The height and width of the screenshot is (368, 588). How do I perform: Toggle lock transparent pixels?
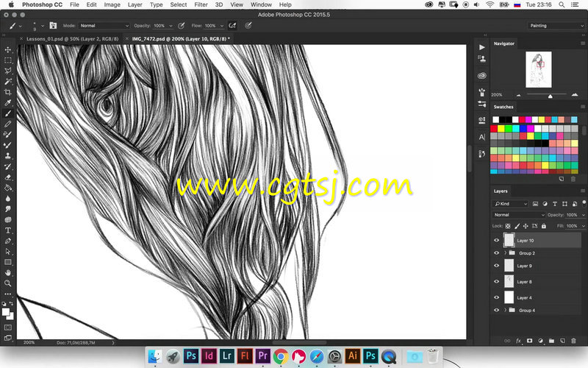508,226
